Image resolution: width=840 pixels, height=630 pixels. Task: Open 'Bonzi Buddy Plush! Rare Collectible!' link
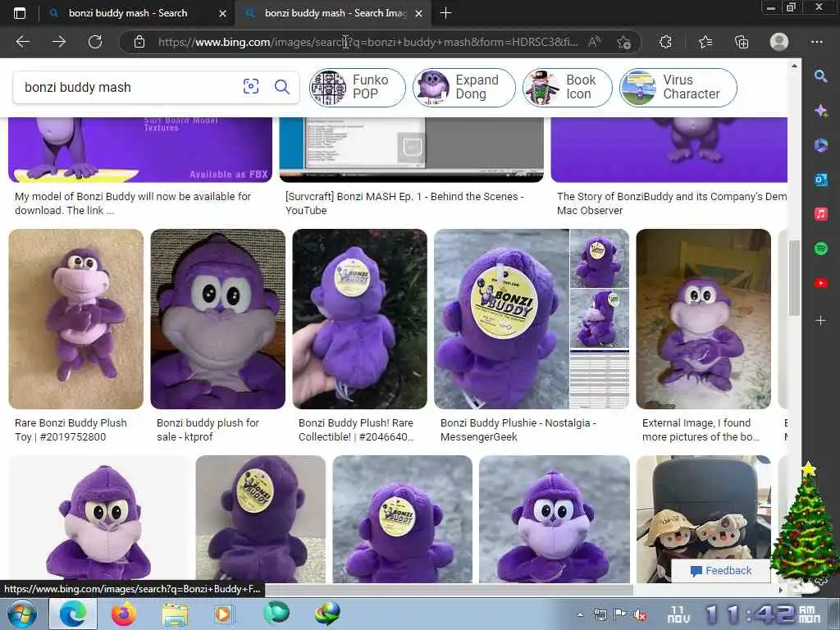[x=356, y=430]
